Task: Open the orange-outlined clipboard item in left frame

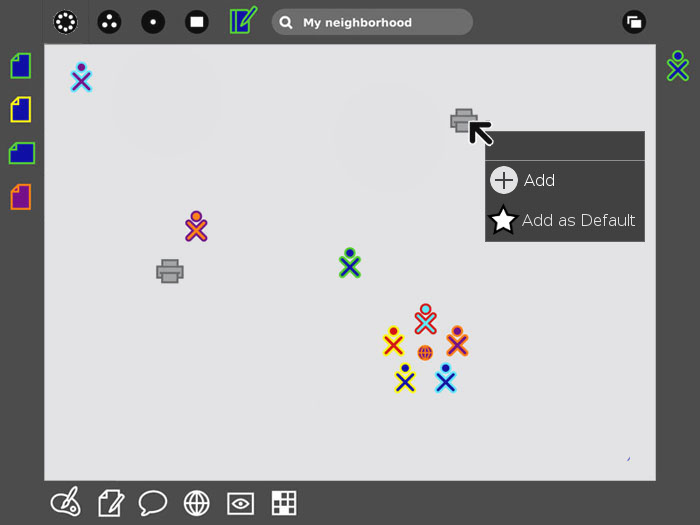Action: 21,197
